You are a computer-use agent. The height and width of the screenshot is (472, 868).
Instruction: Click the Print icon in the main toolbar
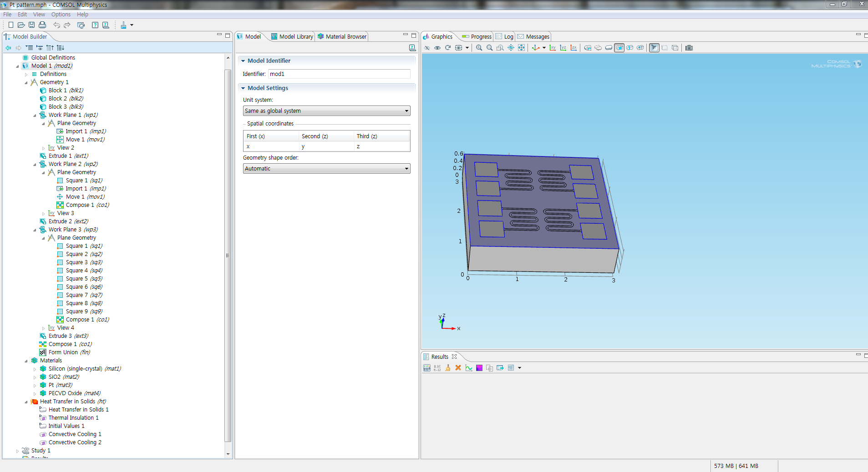pyautogui.click(x=42, y=25)
